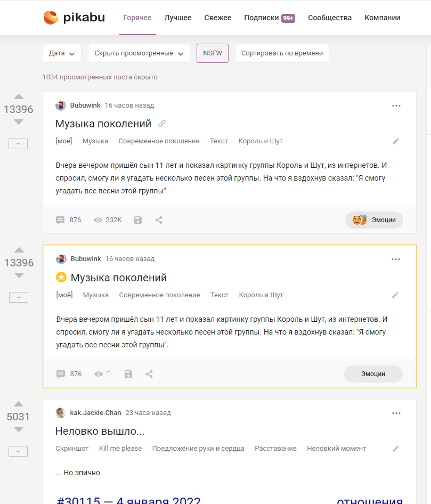Downvote the kak.Jackie.Chan post
This screenshot has width=431, height=504.
[19, 429]
